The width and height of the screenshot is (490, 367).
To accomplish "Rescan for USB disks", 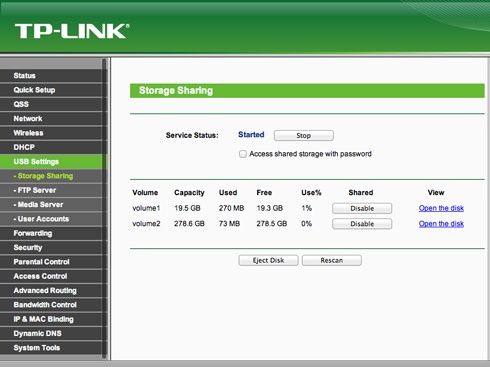I will coord(332,260).
